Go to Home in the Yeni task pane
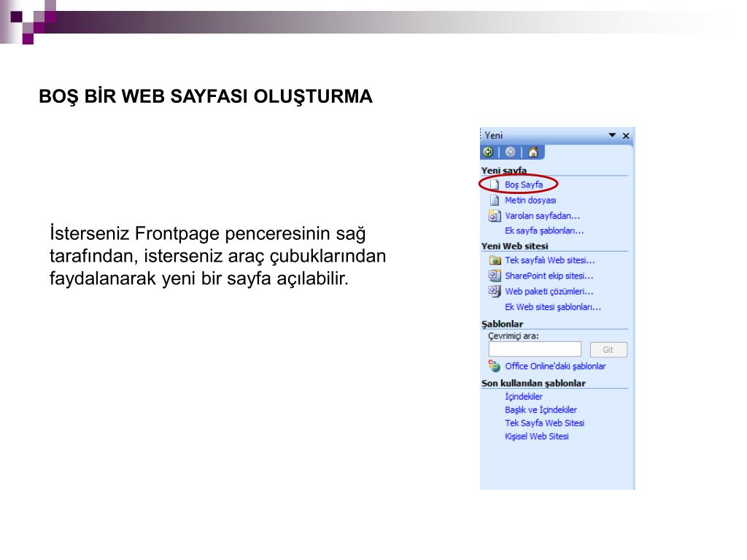The image size is (747, 560). click(533, 152)
